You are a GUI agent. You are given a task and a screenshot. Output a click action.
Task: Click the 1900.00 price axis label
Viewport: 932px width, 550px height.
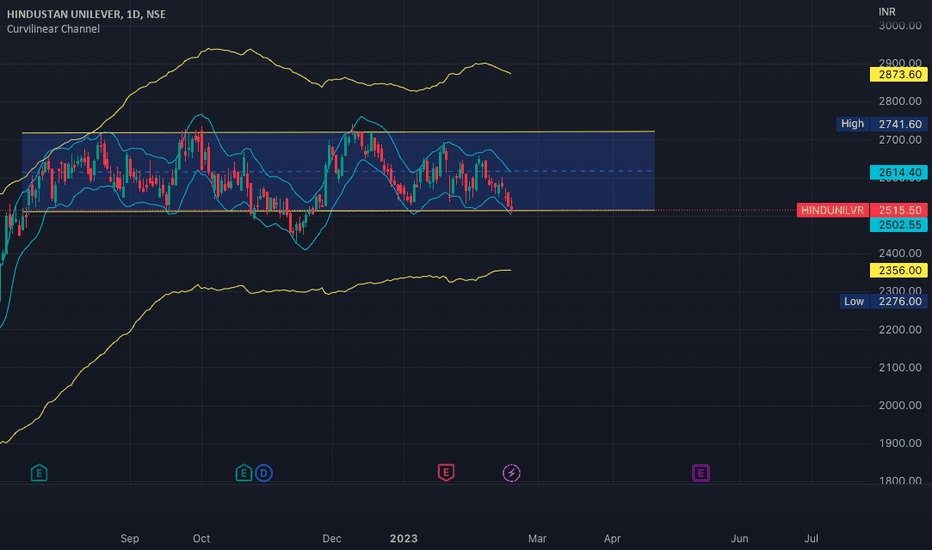900,443
